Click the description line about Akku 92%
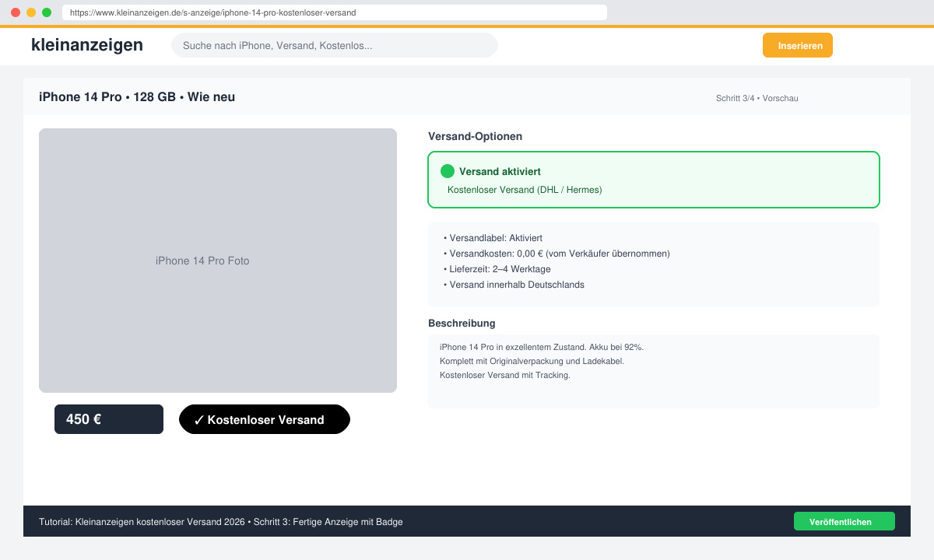Screen dimensions: 934x560 (x=542, y=347)
